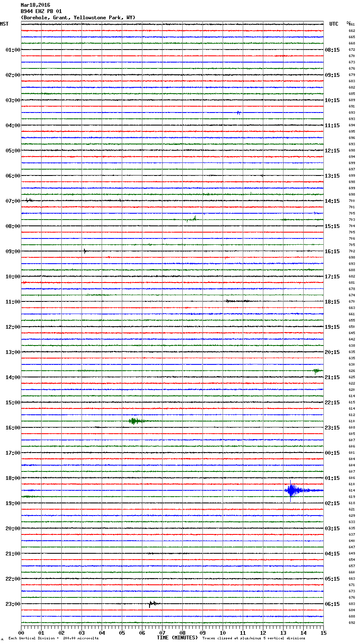Click the 08:15 UTC time label

(x=332, y=50)
